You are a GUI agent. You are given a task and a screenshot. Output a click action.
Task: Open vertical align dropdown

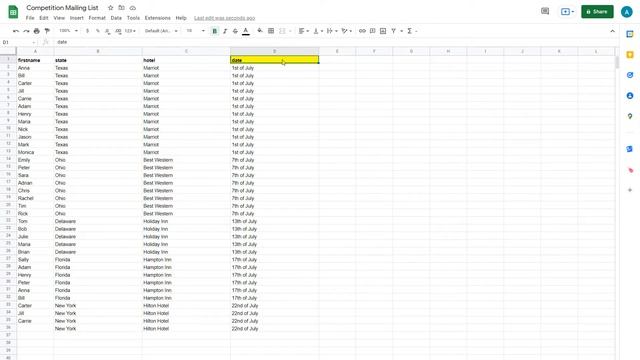(x=318, y=31)
